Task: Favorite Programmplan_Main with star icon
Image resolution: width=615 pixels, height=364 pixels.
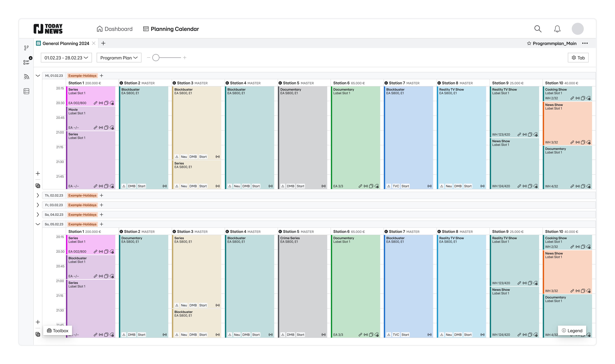Action: [x=529, y=43]
